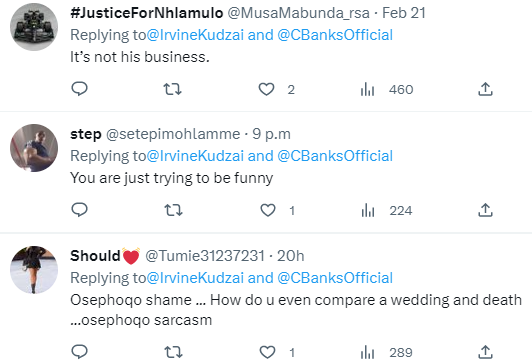The height and width of the screenshot is (363, 532).
Task: Reply to step's tweet
Action: (79, 210)
